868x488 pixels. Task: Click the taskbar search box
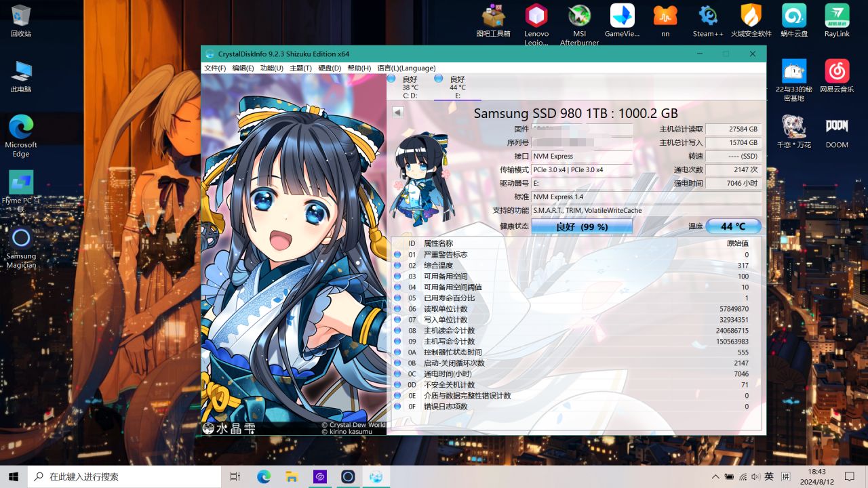click(x=124, y=476)
